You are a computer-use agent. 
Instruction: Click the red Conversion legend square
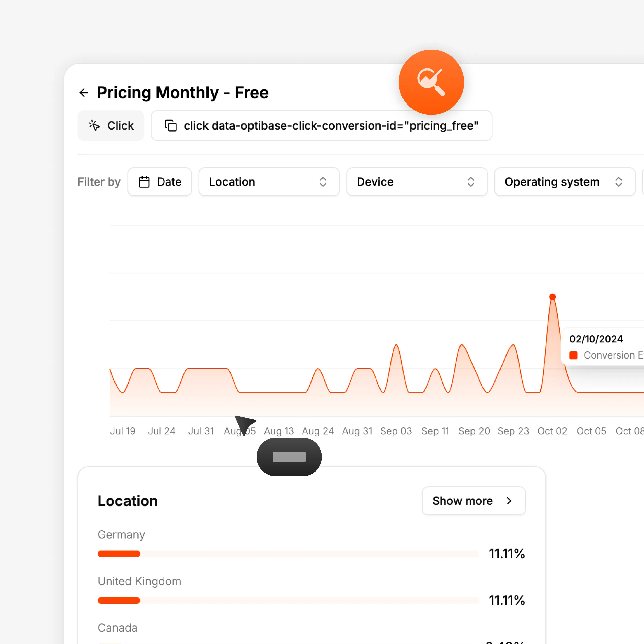(x=573, y=355)
